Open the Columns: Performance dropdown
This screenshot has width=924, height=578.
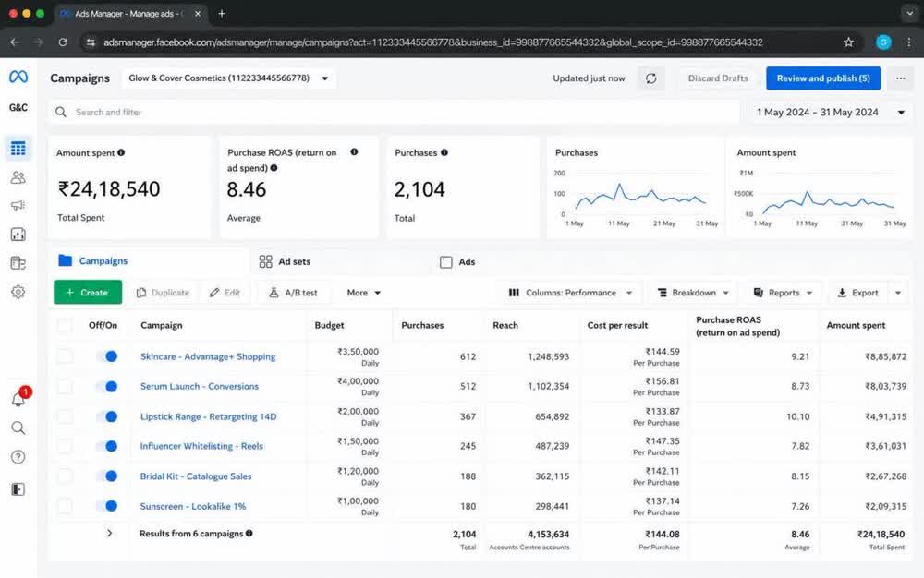(x=570, y=293)
